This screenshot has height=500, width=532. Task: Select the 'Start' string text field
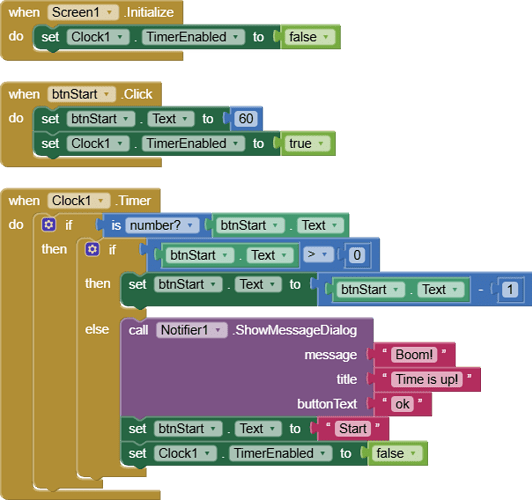click(x=353, y=429)
